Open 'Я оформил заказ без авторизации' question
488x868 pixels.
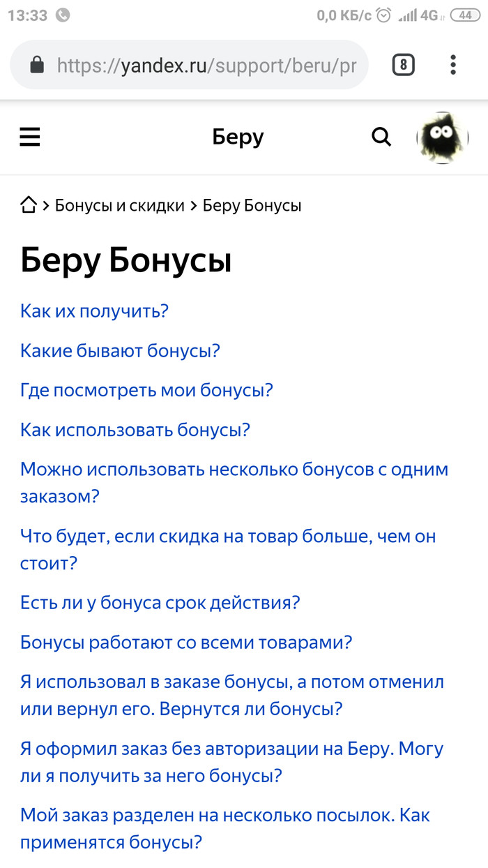231,763
